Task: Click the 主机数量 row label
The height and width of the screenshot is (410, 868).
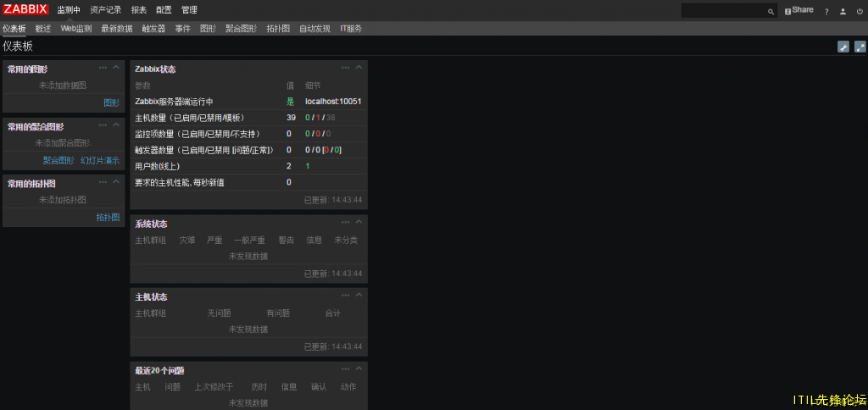Action: point(190,118)
